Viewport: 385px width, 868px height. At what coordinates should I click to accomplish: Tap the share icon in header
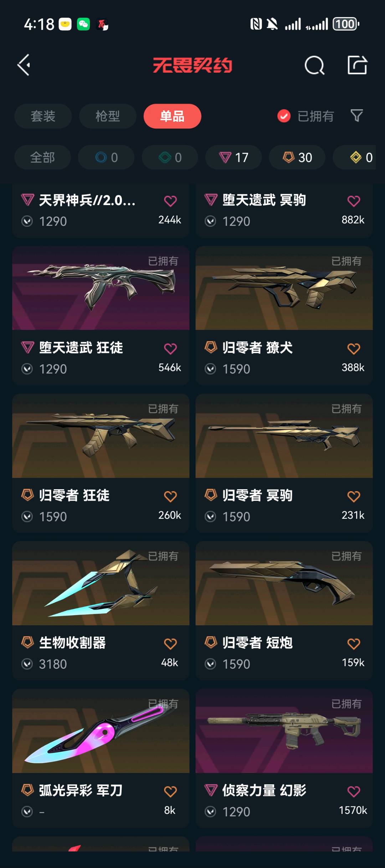357,65
